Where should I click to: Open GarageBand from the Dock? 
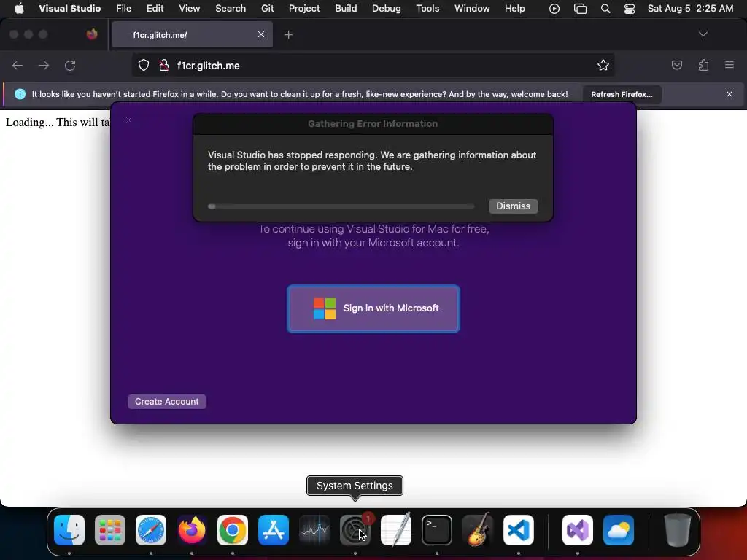478,530
